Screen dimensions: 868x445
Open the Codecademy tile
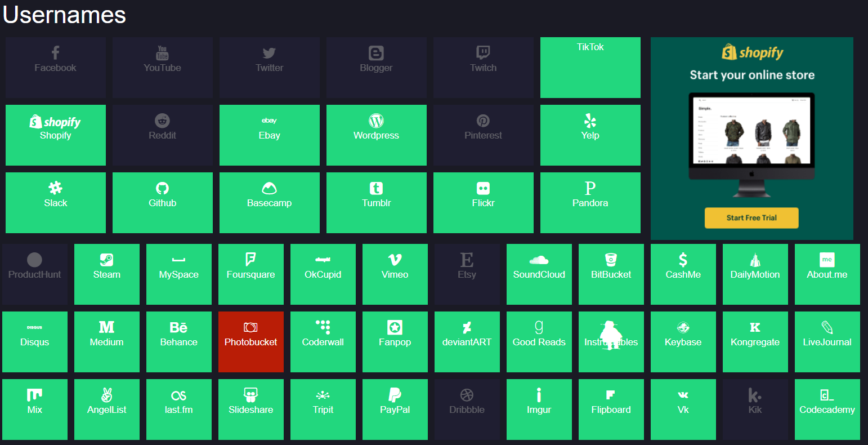[x=827, y=409]
